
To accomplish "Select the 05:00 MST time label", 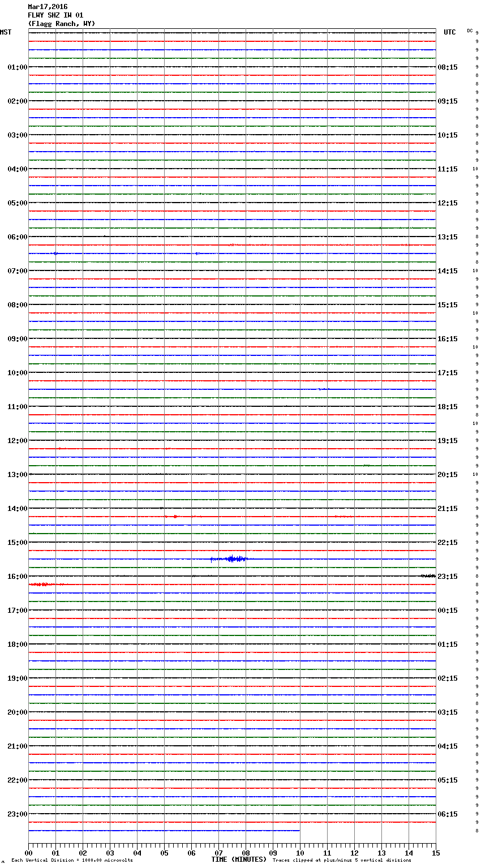I will pos(17,203).
